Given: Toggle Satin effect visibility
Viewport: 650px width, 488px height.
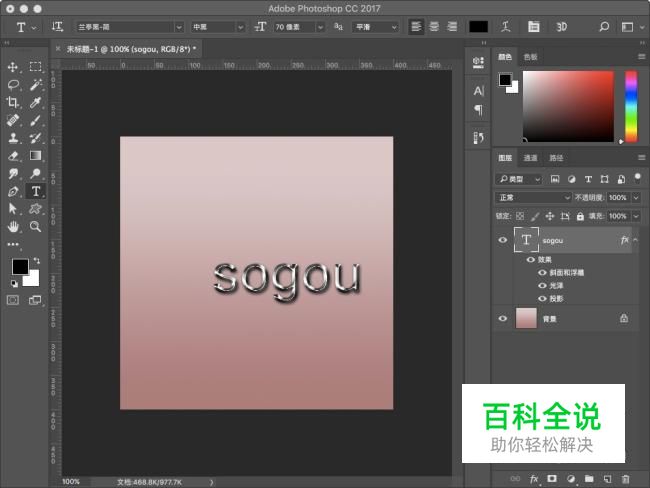Looking at the screenshot, I should (542, 285).
